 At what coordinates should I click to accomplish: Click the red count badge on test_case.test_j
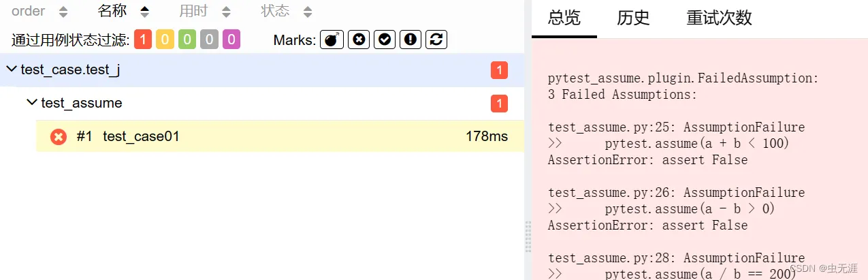click(x=499, y=69)
